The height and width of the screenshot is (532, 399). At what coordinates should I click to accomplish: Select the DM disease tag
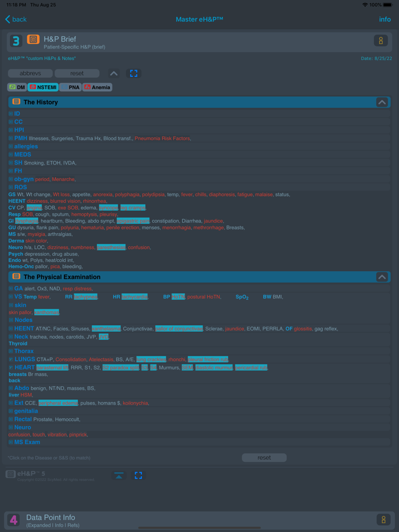coord(17,87)
